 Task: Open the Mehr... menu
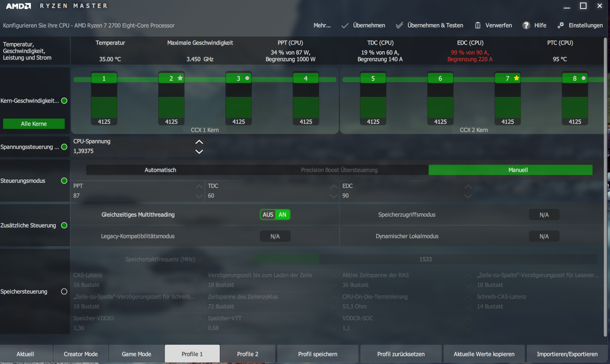click(x=322, y=25)
